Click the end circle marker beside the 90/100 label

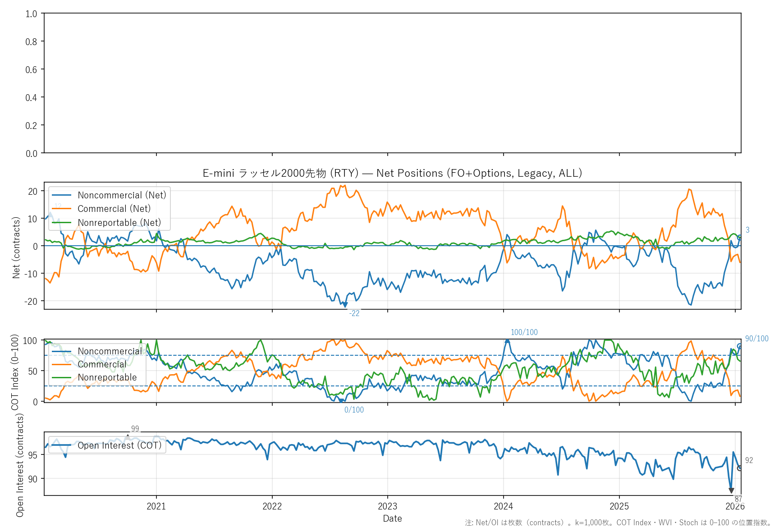click(x=739, y=346)
